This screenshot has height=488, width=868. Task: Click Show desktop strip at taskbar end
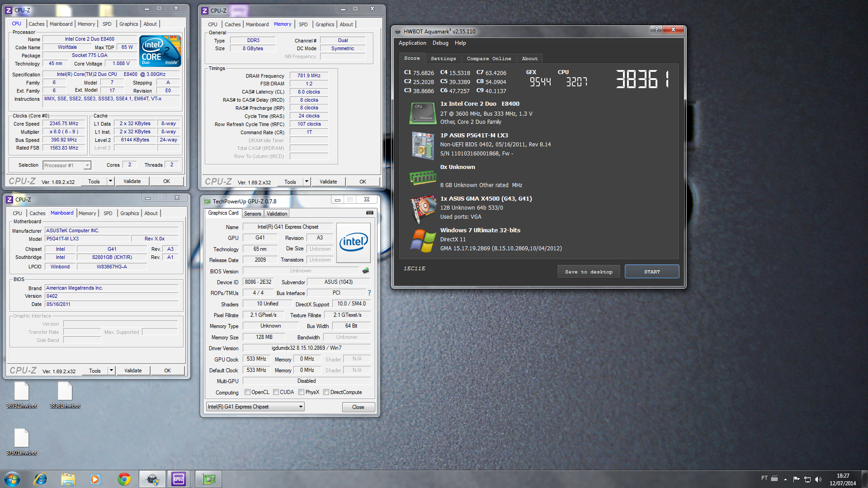pos(864,479)
